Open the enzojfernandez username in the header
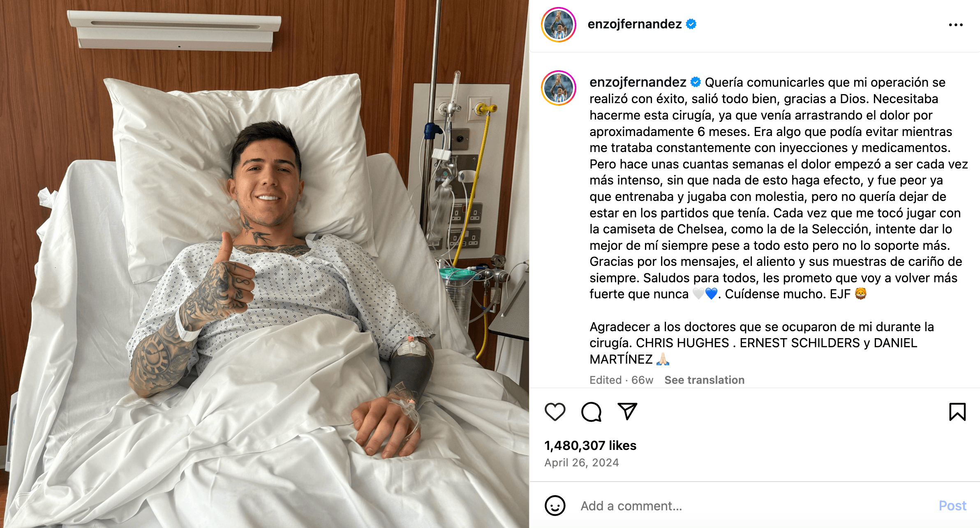The height and width of the screenshot is (528, 980). pyautogui.click(x=634, y=24)
